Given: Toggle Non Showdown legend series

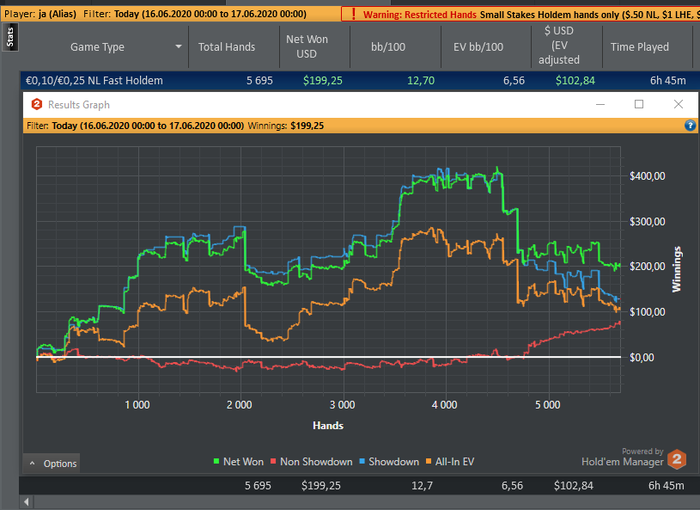Looking at the screenshot, I should point(312,462).
